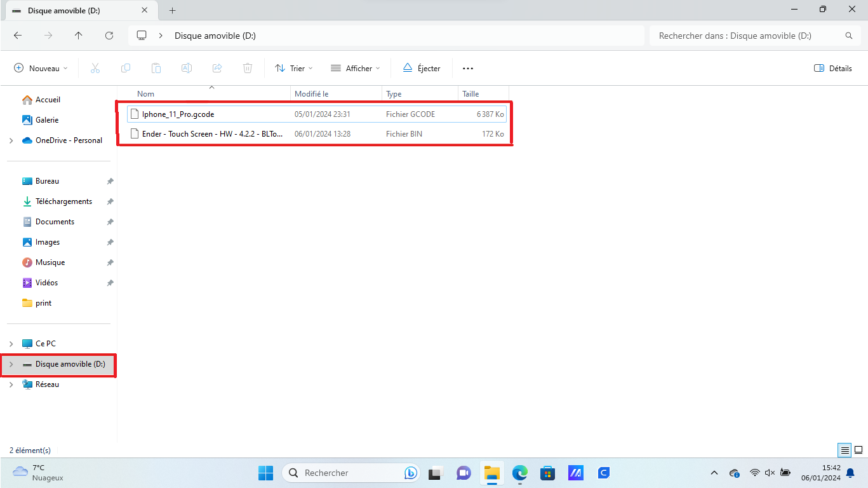Click the Paste clipboard icon
The image size is (868, 488).
(x=156, y=68)
